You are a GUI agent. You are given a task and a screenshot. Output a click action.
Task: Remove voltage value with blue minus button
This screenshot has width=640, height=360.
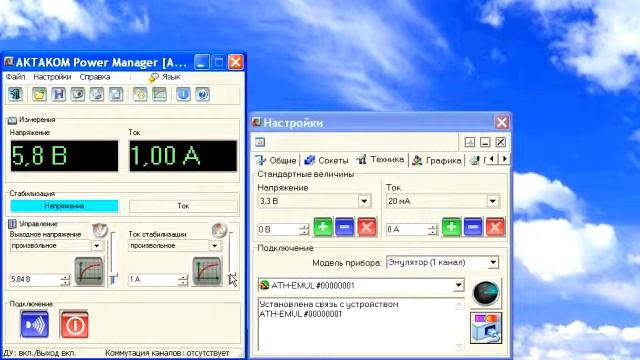[x=344, y=227]
